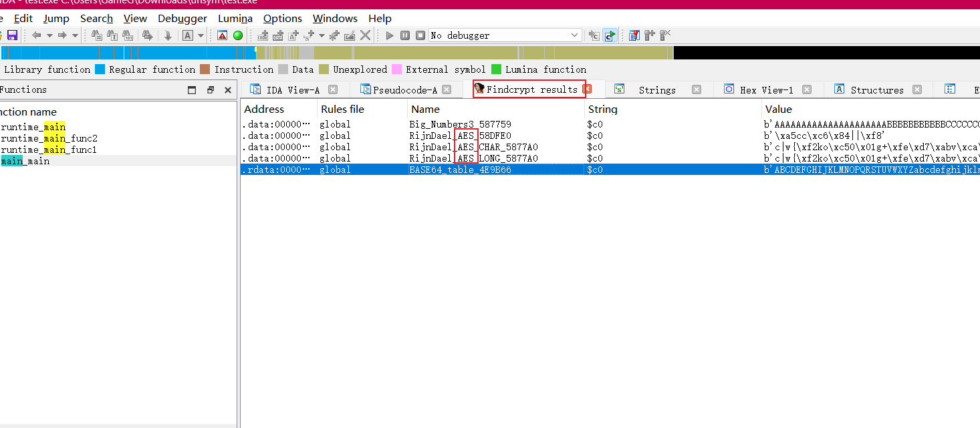Jump back with the left arrow
980x428 pixels.
tap(37, 35)
